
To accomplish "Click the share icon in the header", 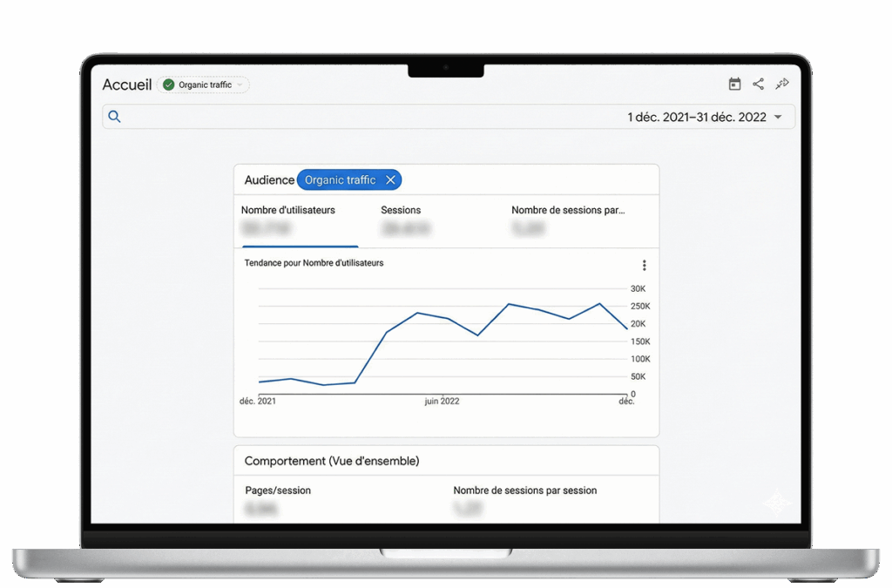I will (x=758, y=84).
